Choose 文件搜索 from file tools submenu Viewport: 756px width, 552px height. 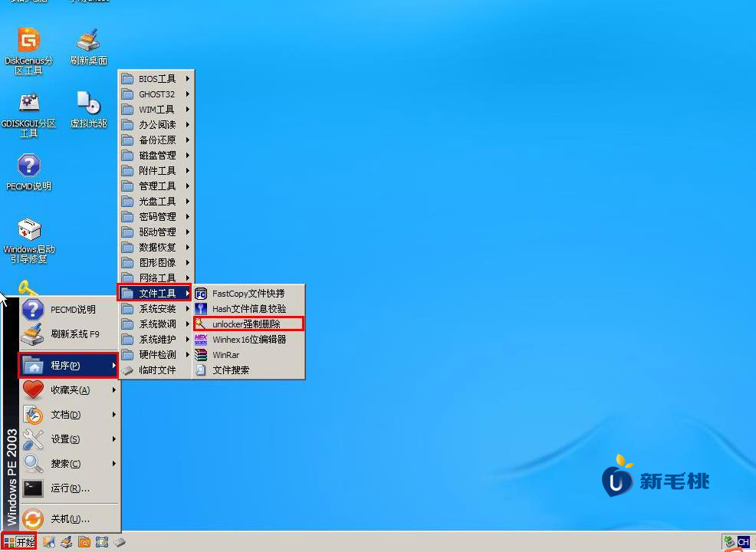[230, 370]
